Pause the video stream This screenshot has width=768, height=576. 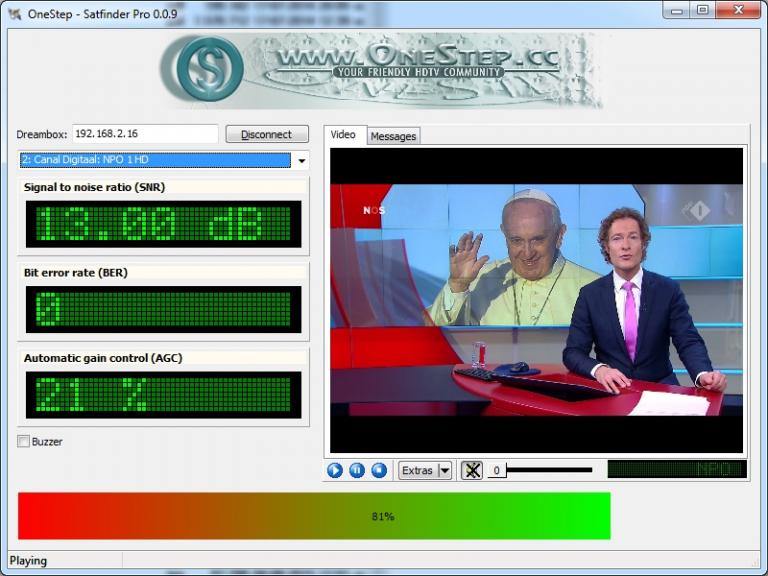pyautogui.click(x=357, y=470)
